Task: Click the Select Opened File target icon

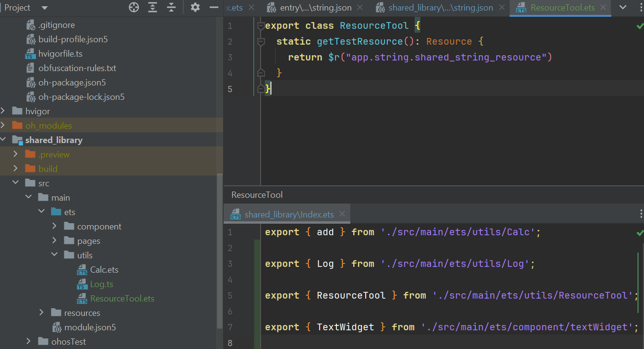Action: click(x=134, y=7)
